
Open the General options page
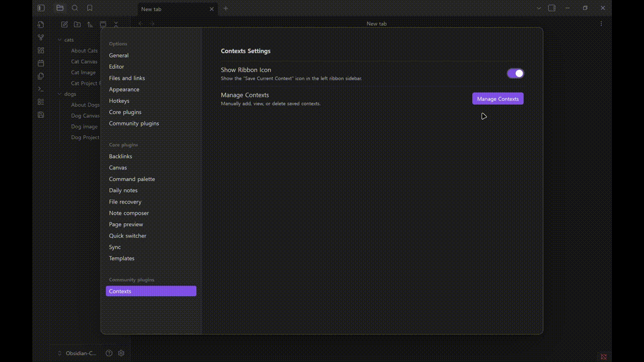tap(118, 55)
